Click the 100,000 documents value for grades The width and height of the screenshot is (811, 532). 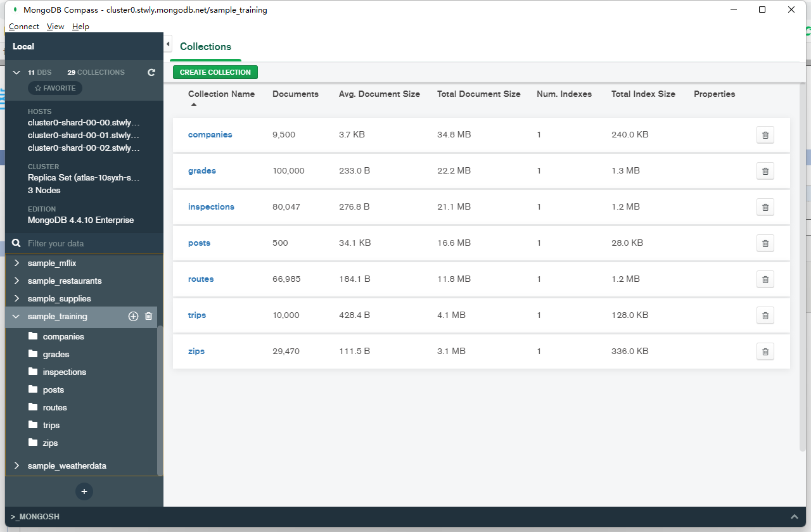coord(288,171)
